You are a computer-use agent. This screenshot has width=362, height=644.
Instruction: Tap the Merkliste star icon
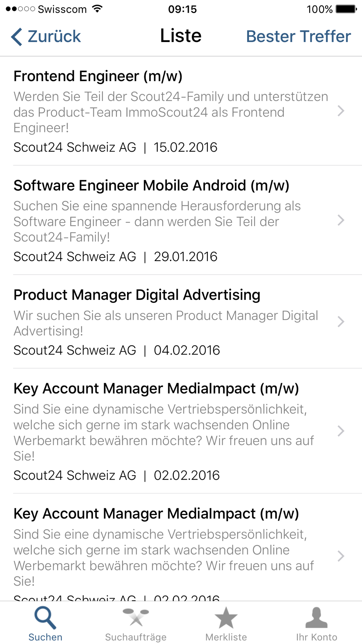pyautogui.click(x=226, y=618)
